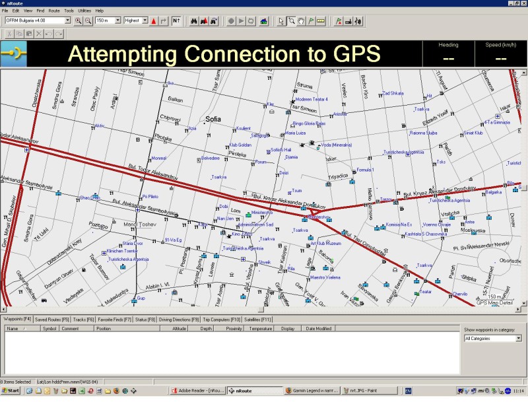Click the map's vertical scrollbar down arrow
The image size is (528, 420).
coord(523,303)
